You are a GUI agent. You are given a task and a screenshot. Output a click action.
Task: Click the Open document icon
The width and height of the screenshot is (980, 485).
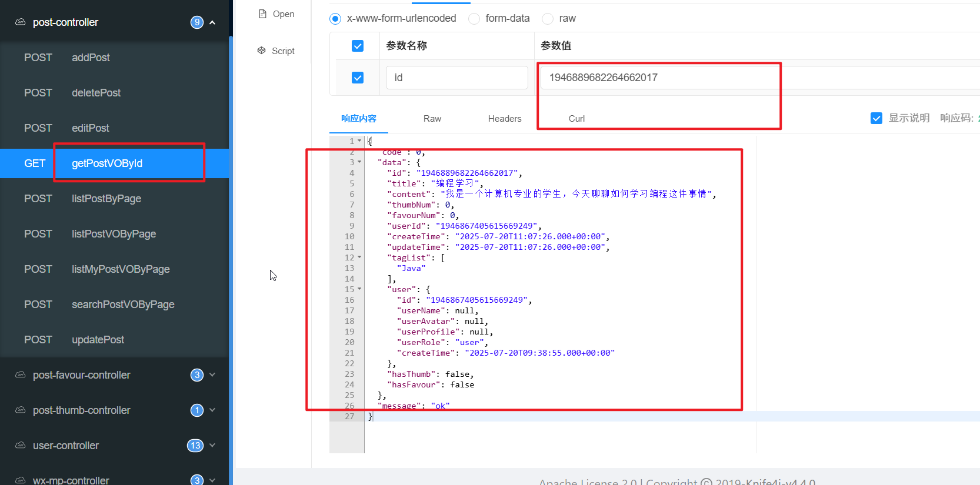(262, 14)
